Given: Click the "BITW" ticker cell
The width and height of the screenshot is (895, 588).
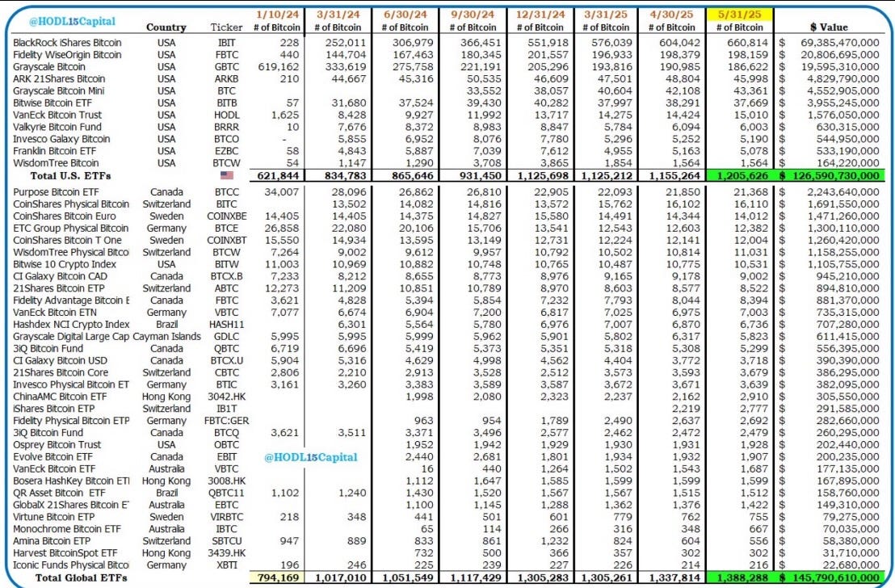Looking at the screenshot, I should pos(227,264).
